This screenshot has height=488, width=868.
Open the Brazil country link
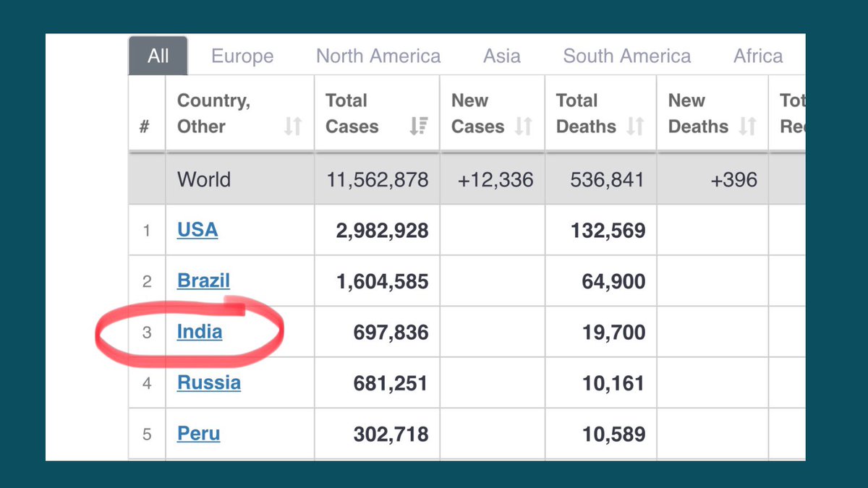click(203, 281)
